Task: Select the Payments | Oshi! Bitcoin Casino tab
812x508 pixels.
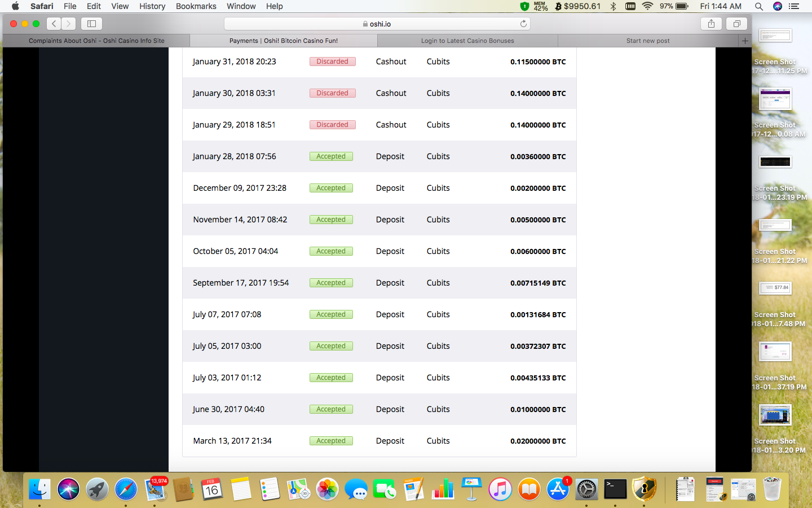Action: (284, 41)
